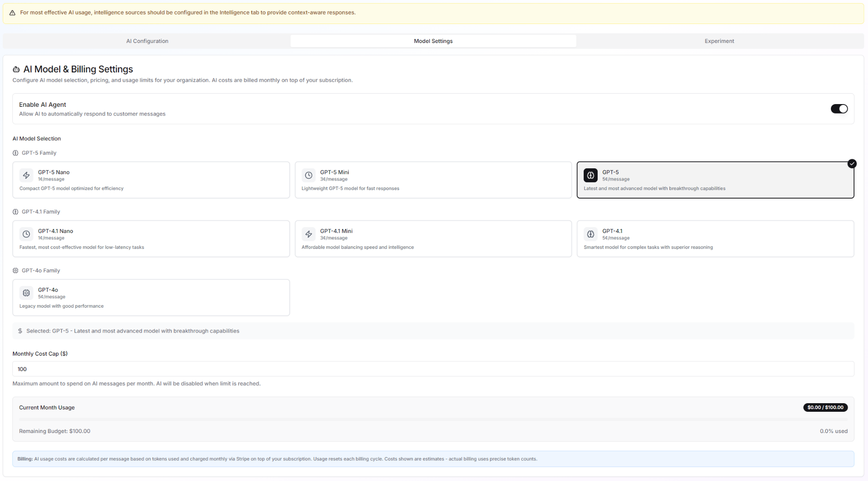Select the GPT-5 model card
This screenshot has height=481, width=868.
(x=715, y=180)
